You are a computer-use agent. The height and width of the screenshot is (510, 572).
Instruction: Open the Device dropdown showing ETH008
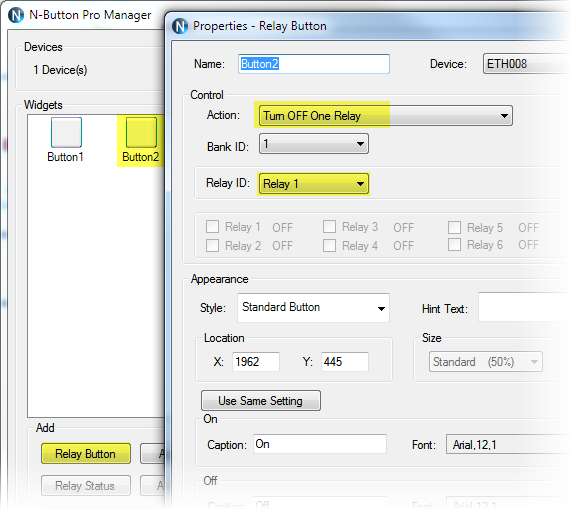point(527,64)
